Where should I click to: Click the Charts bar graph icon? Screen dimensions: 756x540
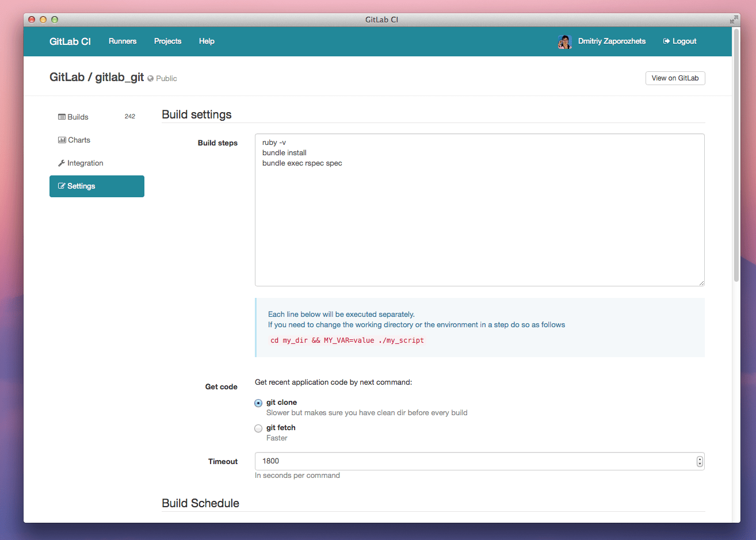(x=62, y=140)
